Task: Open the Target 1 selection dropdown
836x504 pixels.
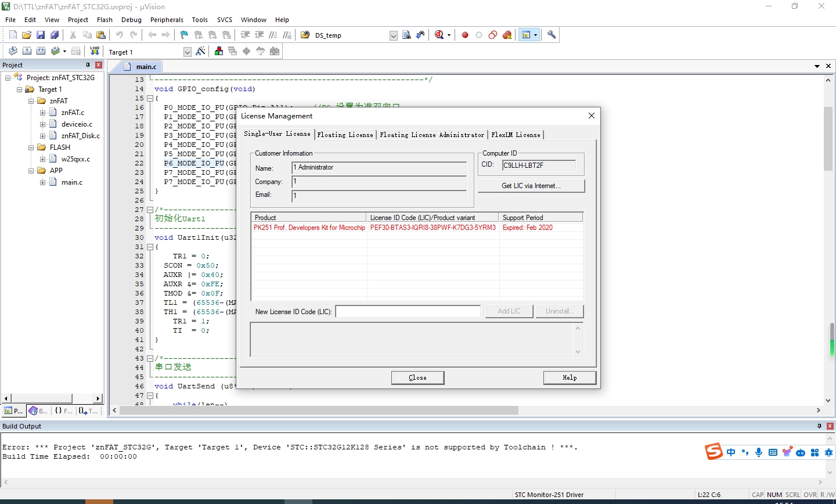Action: click(x=187, y=52)
